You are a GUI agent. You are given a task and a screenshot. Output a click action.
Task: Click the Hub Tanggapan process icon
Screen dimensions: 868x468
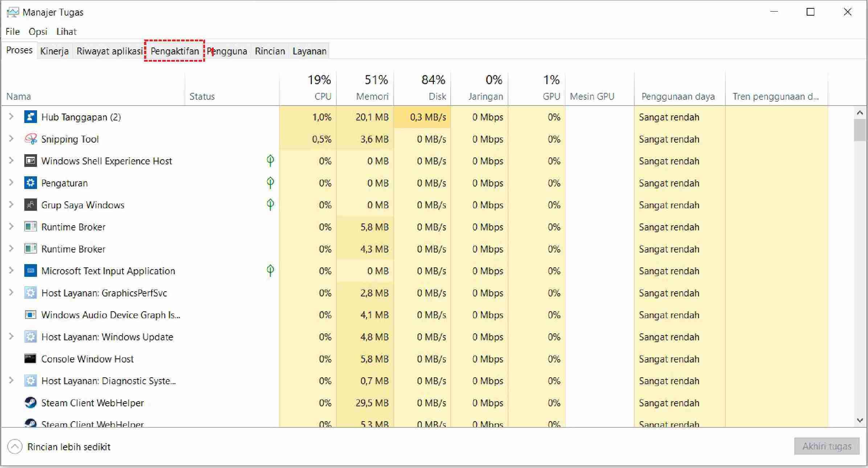30,117
